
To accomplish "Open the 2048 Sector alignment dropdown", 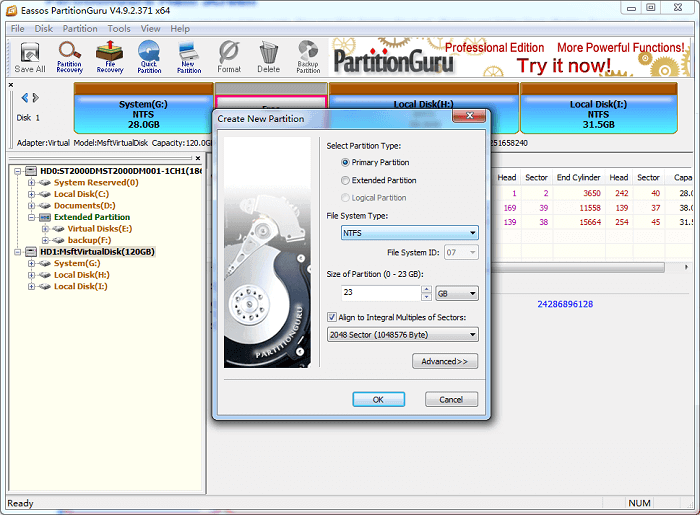I will point(403,335).
